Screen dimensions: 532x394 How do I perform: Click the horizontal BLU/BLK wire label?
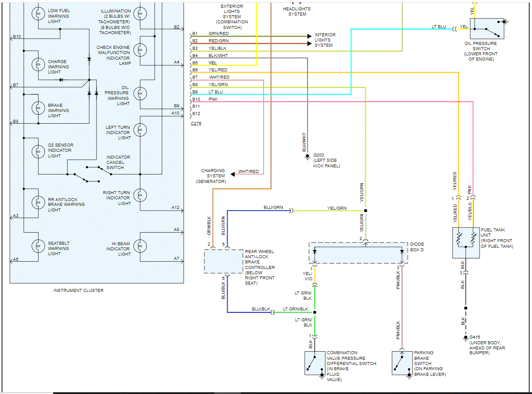pyautogui.click(x=261, y=309)
